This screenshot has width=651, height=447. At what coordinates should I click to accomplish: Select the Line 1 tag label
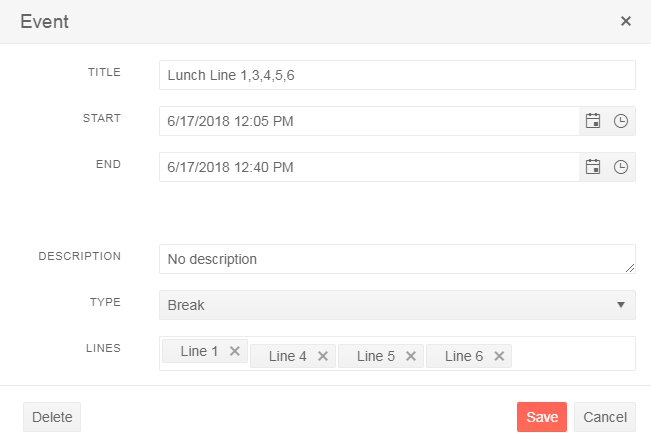[199, 351]
